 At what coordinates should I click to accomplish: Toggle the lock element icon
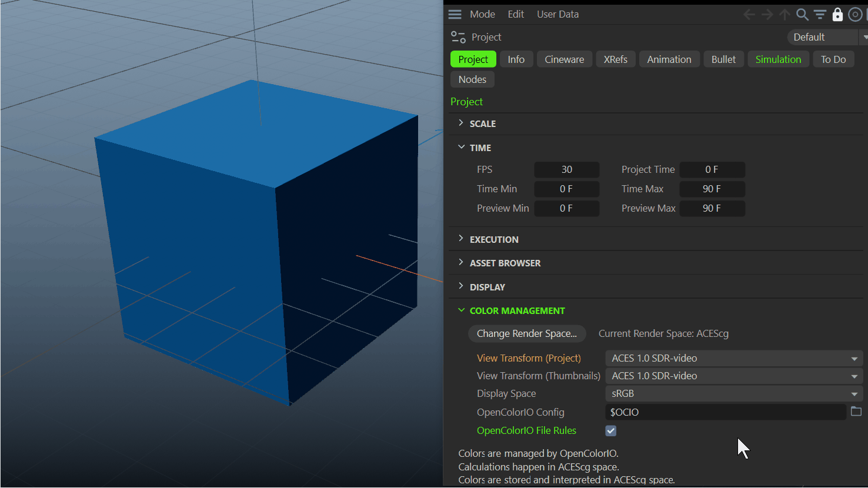(837, 14)
